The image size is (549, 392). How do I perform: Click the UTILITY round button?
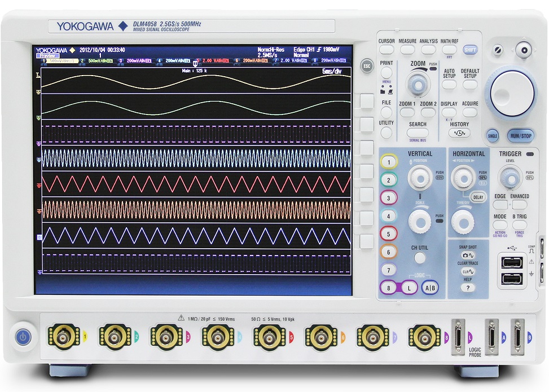pos(386,133)
